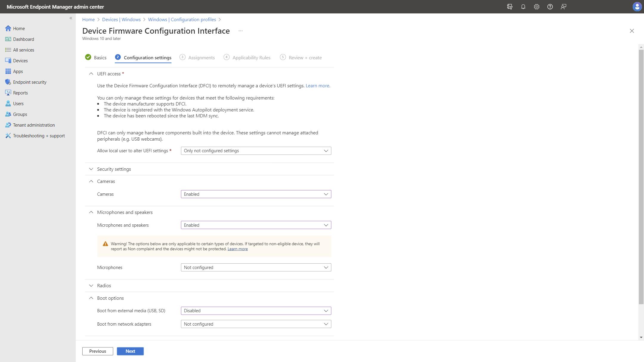644x362 pixels.
Task: Collapse the left navigation menu
Action: click(x=71, y=18)
